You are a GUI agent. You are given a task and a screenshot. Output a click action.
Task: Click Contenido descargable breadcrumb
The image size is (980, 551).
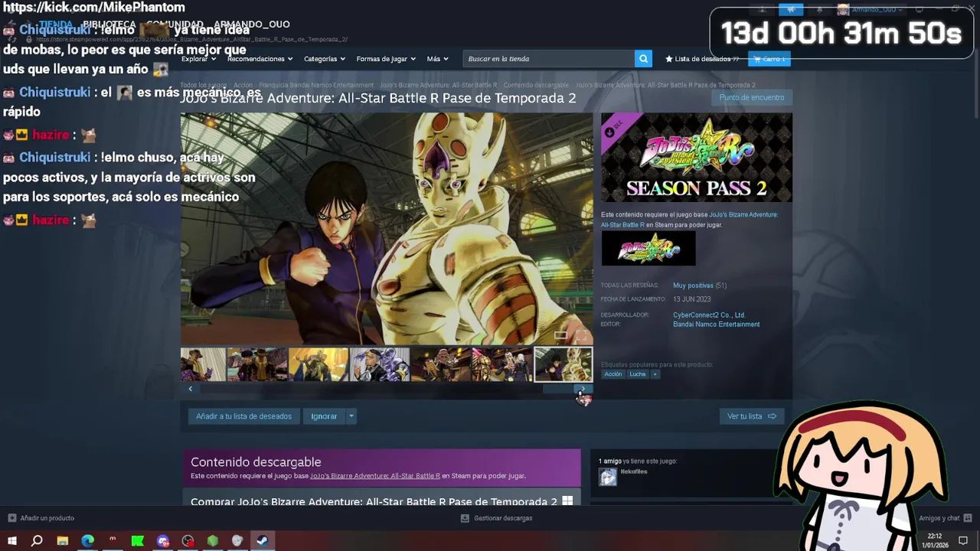pos(536,85)
